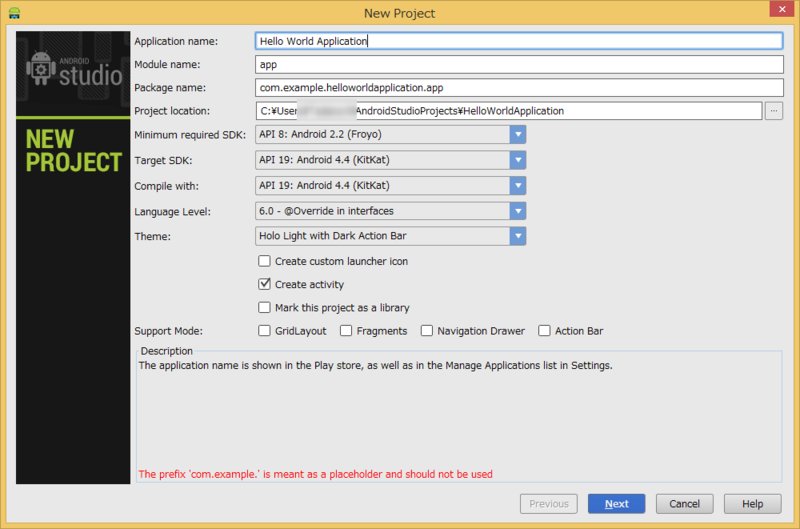
Task: Uncheck the Create activity checkbox
Action: pos(264,284)
